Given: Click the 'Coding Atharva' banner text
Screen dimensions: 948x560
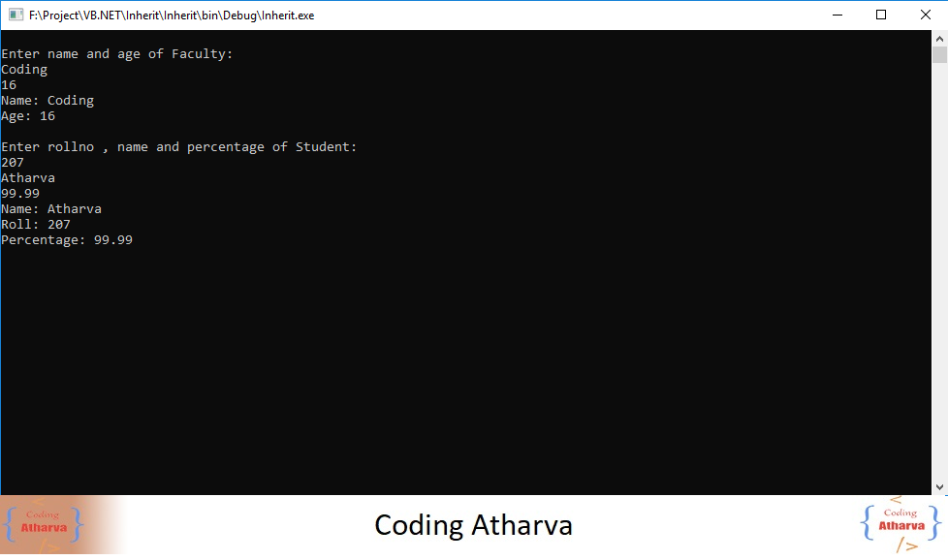Looking at the screenshot, I should (473, 525).
